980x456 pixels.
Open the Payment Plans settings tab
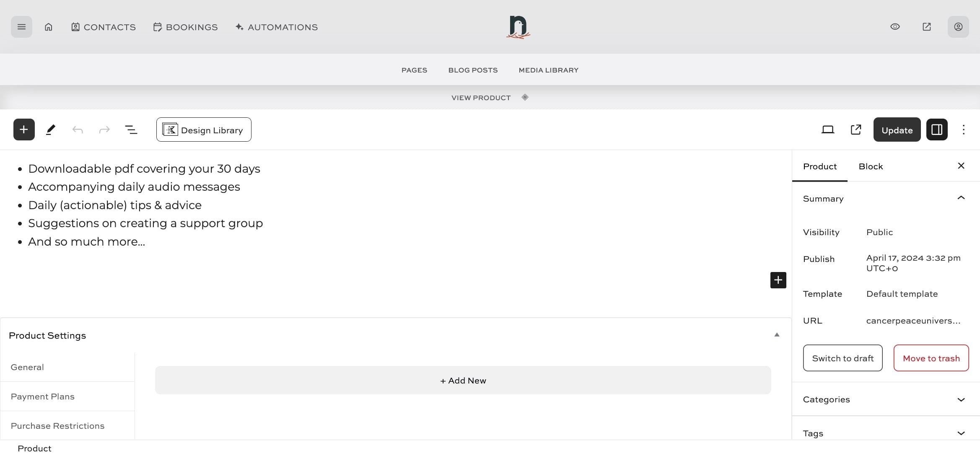43,396
